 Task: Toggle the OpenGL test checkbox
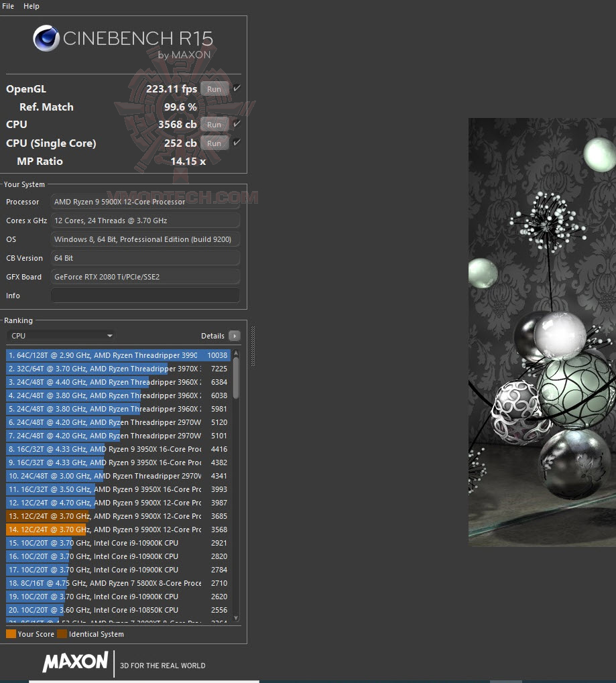pyautogui.click(x=237, y=88)
